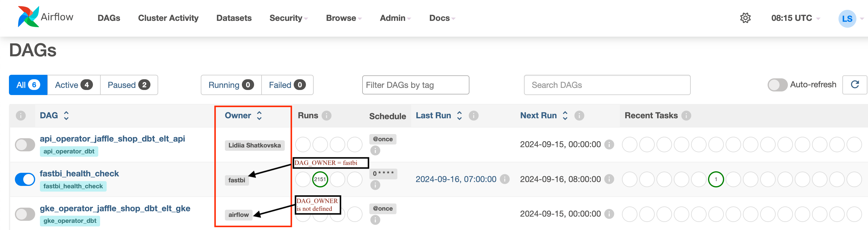
Task: Open the settings gear icon
Action: [745, 18]
